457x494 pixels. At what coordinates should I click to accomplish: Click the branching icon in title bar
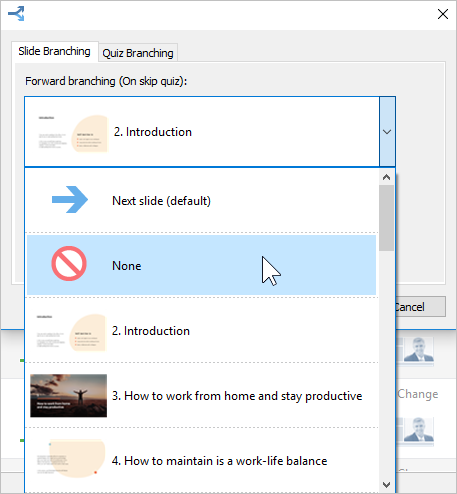[x=16, y=14]
